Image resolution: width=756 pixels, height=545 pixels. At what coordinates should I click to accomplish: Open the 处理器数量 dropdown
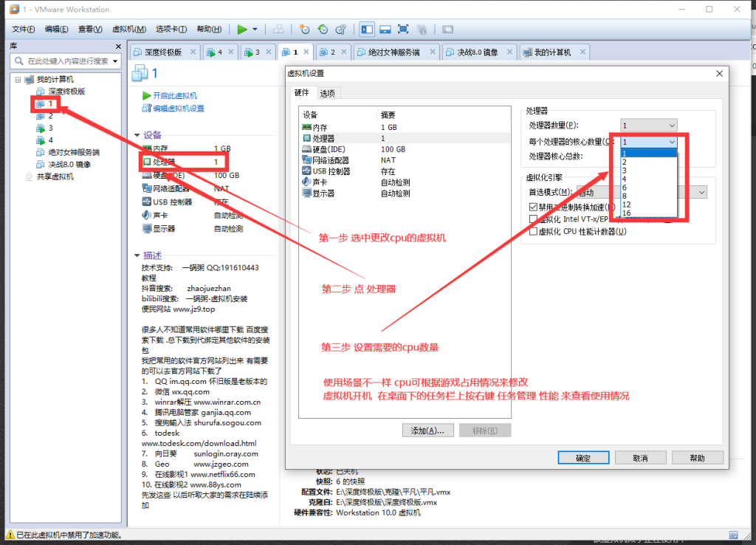[x=648, y=126]
